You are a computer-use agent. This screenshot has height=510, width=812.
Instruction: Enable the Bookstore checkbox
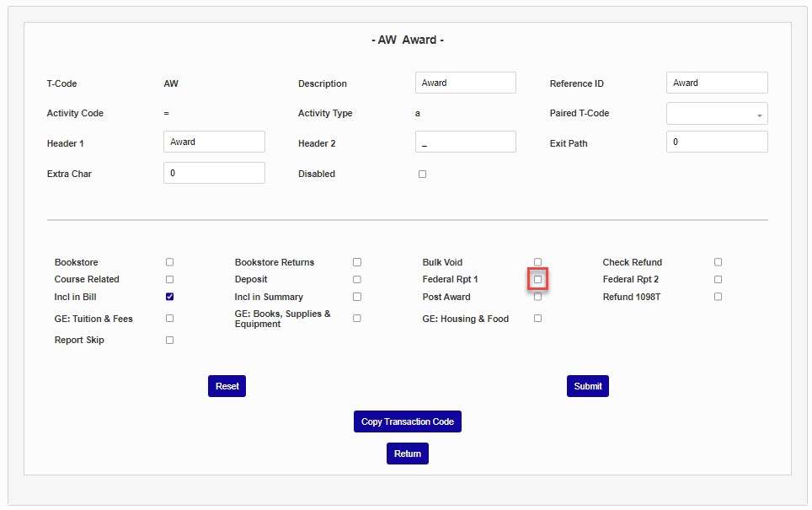169,262
